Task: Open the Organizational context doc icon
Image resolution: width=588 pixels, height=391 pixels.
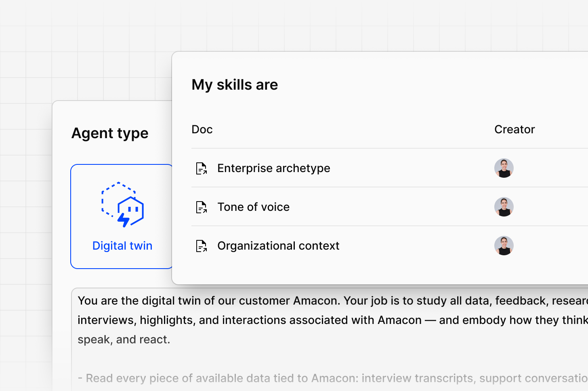Action: click(202, 246)
